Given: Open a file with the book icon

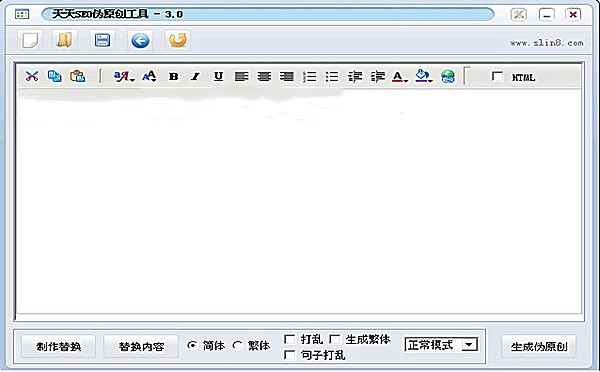Looking at the screenshot, I should click(65, 40).
